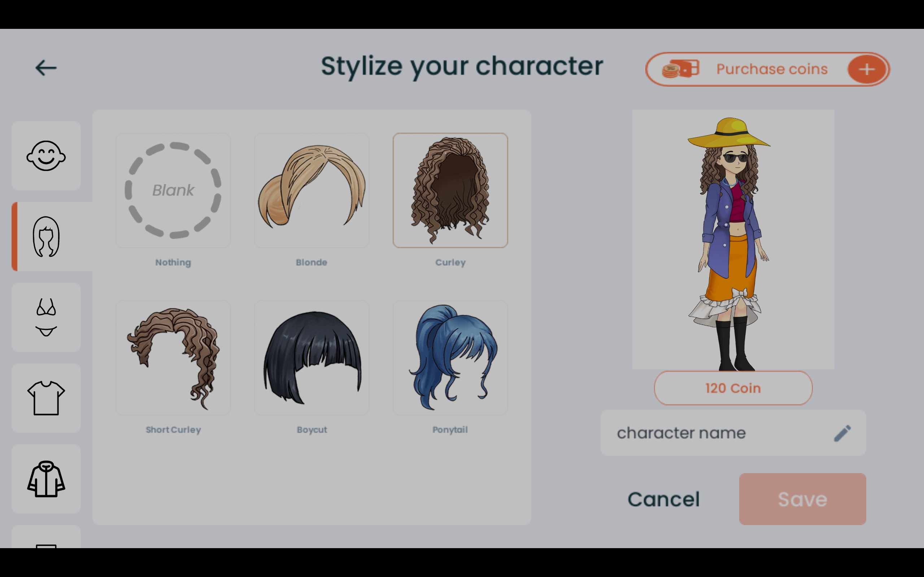Image resolution: width=924 pixels, height=577 pixels.
Task: Choose the Curley hairstyle
Action: [450, 190]
